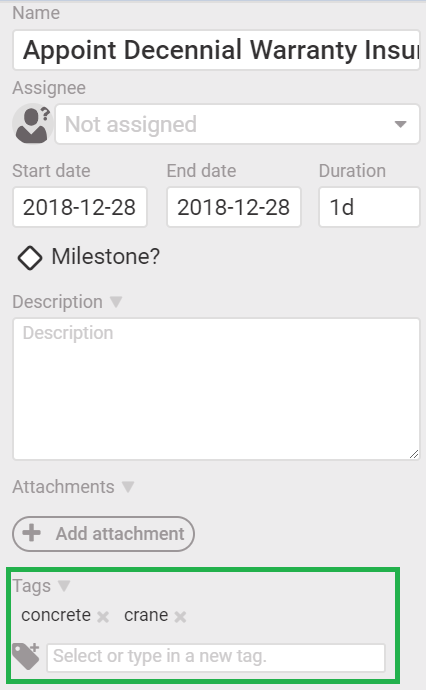Image resolution: width=426 pixels, height=690 pixels.
Task: Click the new tag input field
Action: click(216, 658)
